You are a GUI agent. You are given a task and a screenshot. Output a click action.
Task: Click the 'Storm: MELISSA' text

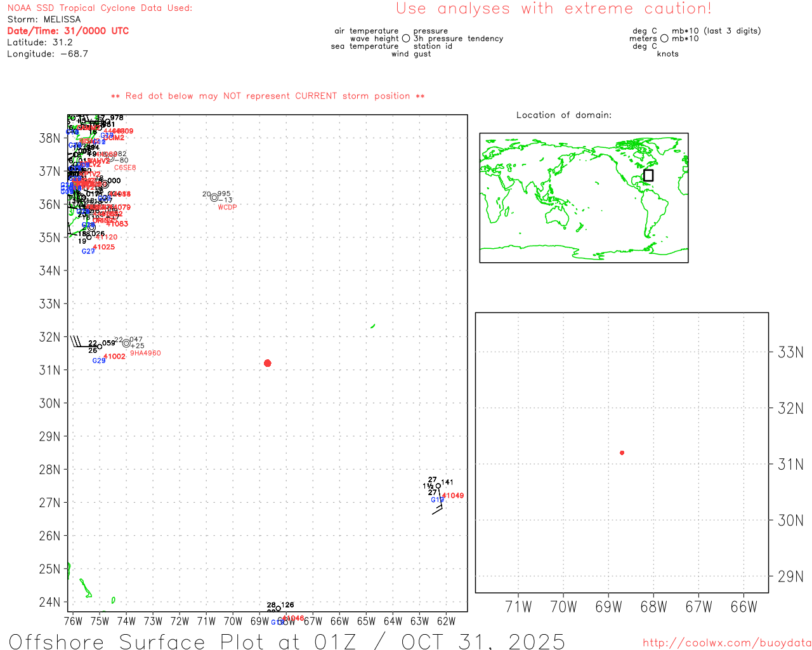click(x=44, y=20)
